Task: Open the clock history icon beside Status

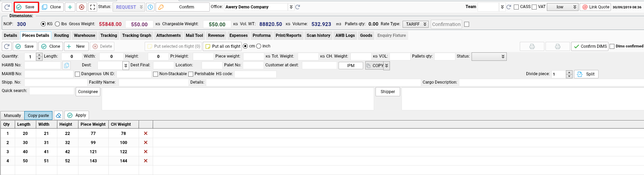Action: coord(150,7)
